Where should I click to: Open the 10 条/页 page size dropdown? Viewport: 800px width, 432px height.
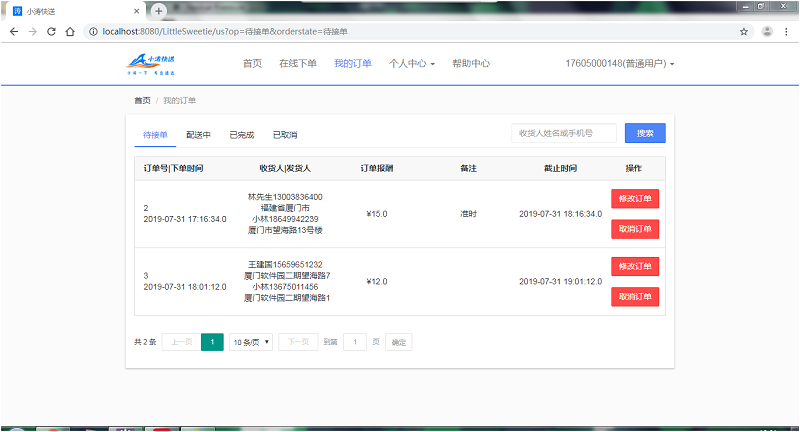coord(251,342)
